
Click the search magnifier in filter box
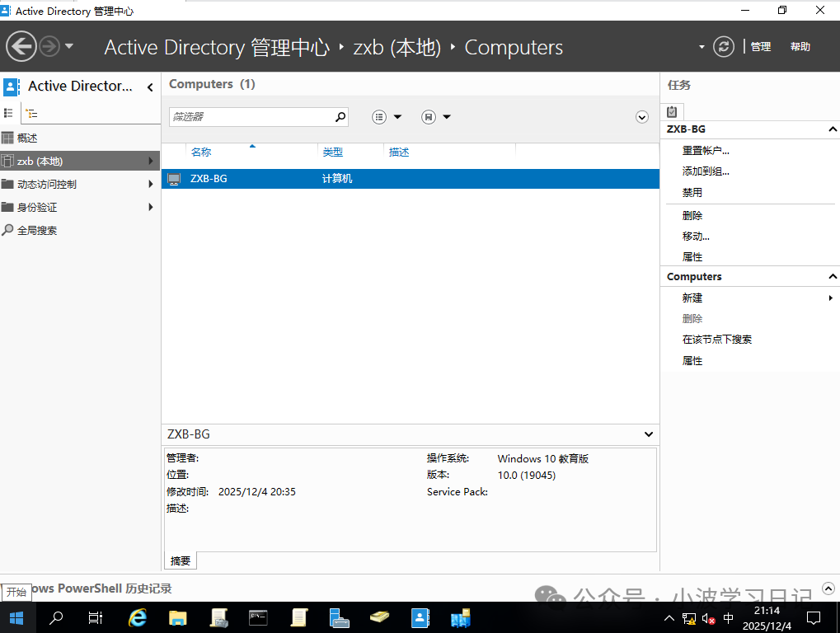click(x=340, y=116)
